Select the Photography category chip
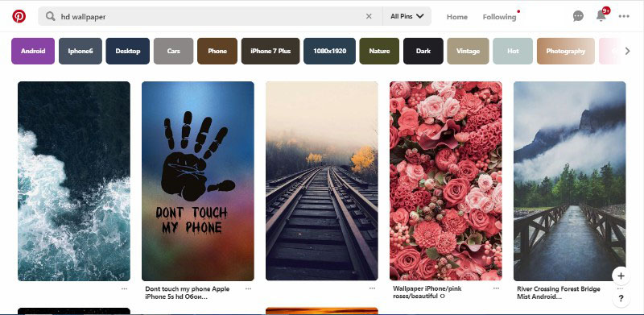The image size is (644, 315). [x=566, y=51]
